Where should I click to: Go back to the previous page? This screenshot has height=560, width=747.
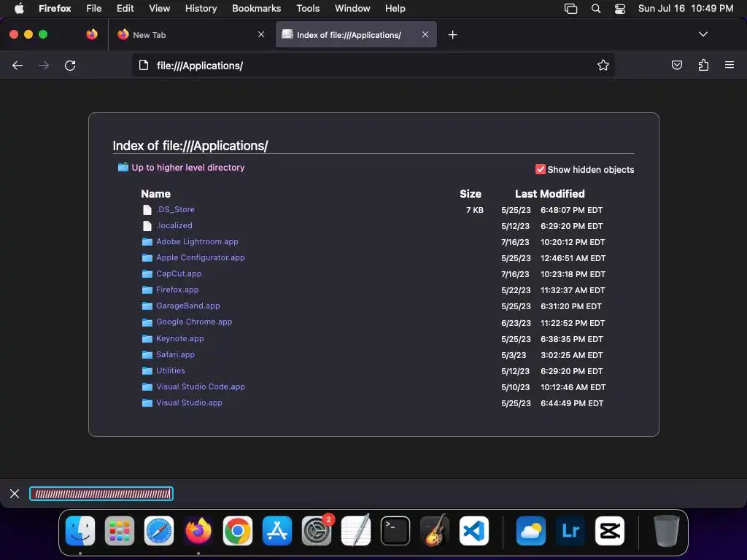[x=18, y=65]
